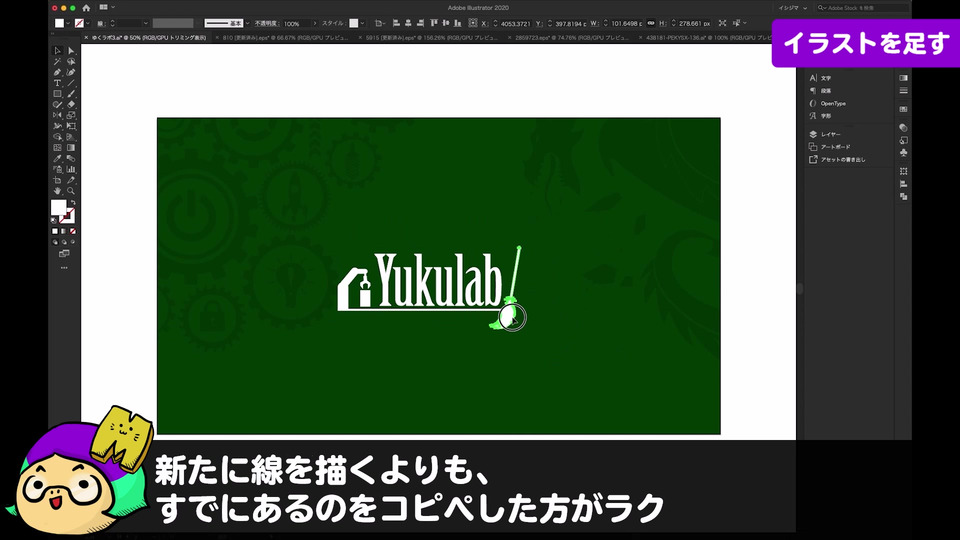This screenshot has height=540, width=960.
Task: Open the OpenType panel
Action: click(x=828, y=103)
